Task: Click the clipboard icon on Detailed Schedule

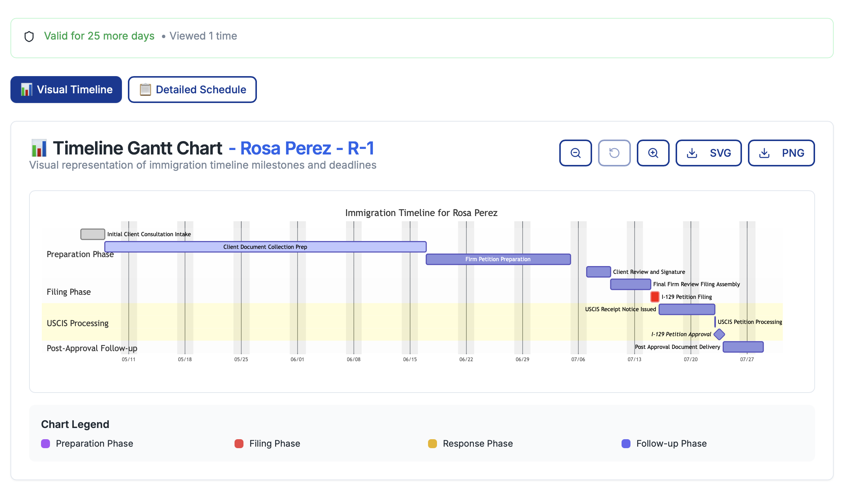Action: 145,89
